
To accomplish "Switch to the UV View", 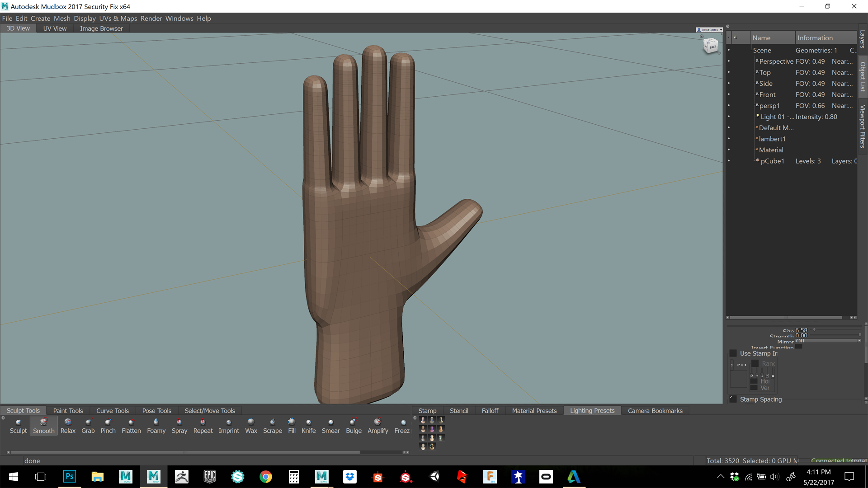I will (x=54, y=28).
